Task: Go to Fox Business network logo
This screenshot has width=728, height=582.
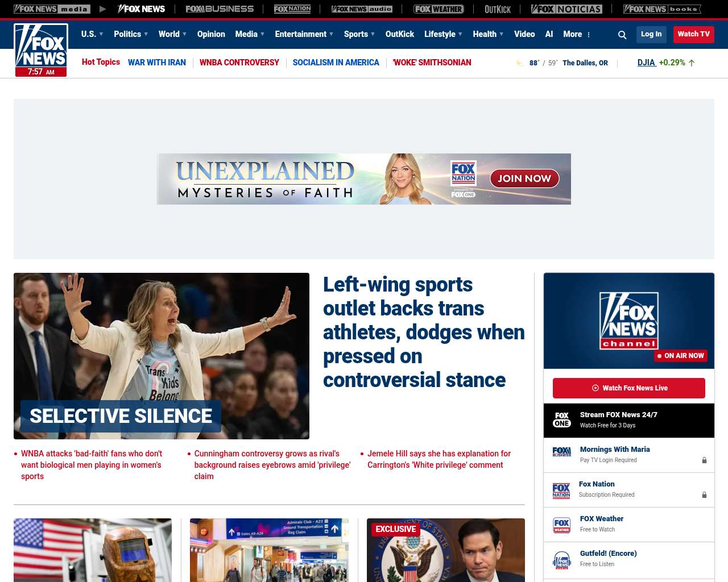Action: point(220,9)
